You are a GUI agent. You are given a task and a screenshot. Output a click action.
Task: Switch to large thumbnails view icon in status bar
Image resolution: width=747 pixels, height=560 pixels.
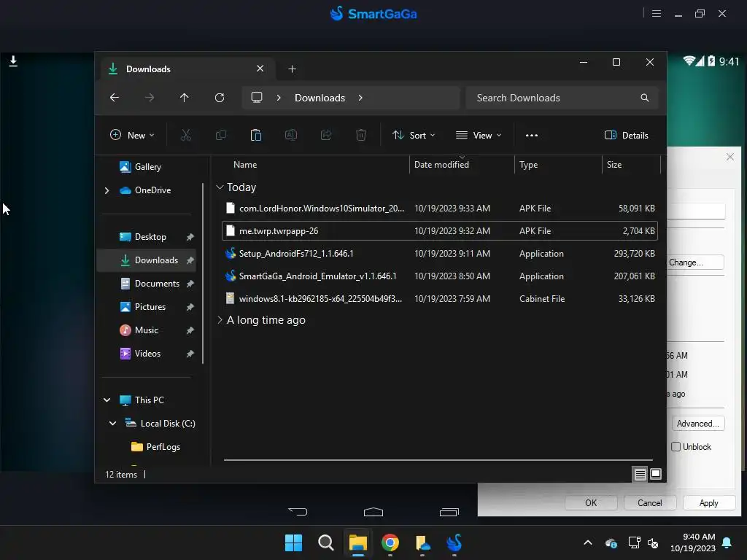pyautogui.click(x=656, y=474)
